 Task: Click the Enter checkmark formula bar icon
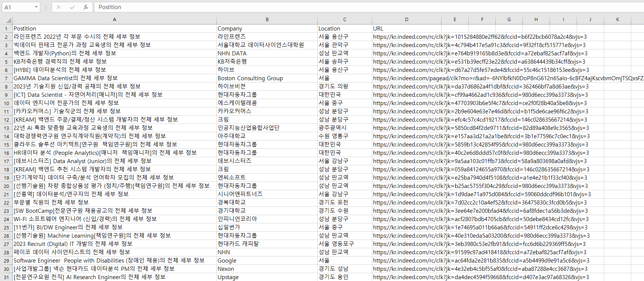(72, 7)
